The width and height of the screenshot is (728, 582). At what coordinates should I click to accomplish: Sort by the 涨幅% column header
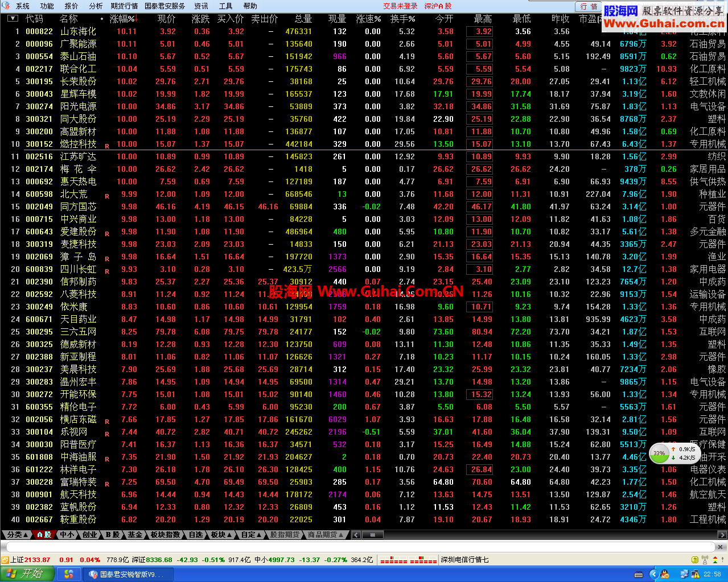tap(124, 19)
